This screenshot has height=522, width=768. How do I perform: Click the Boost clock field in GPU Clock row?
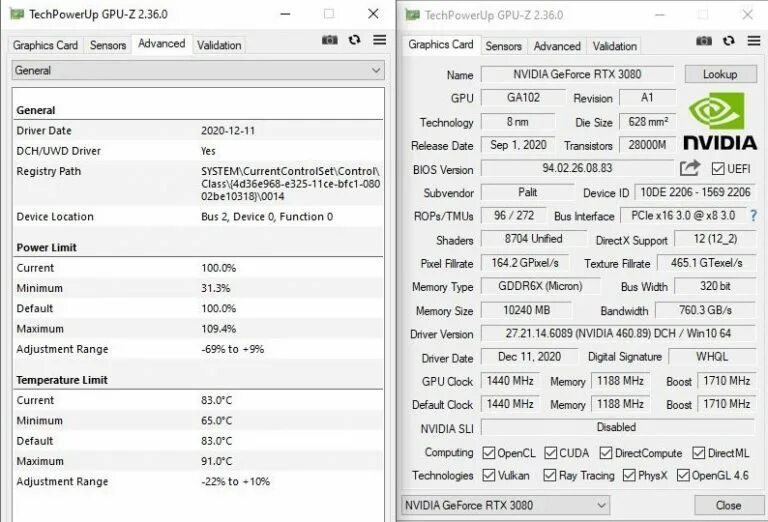726,380
